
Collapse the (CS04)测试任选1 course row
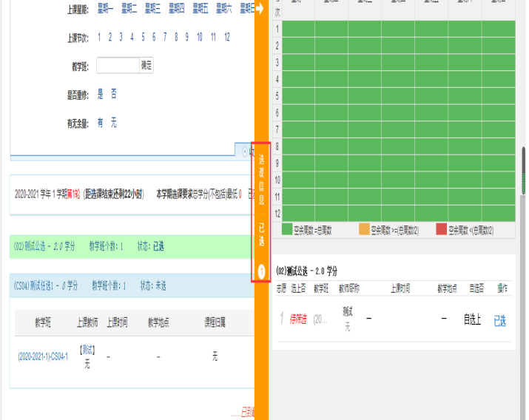pos(132,286)
